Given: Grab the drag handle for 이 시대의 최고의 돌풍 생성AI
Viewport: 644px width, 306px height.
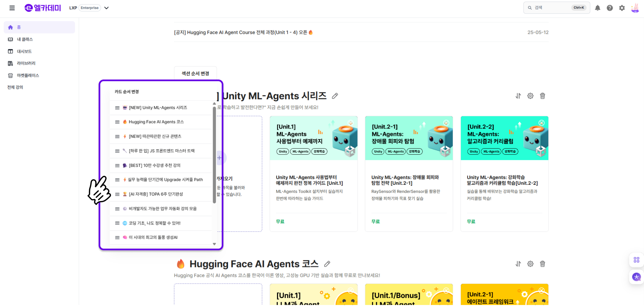Looking at the screenshot, I should click(117, 238).
